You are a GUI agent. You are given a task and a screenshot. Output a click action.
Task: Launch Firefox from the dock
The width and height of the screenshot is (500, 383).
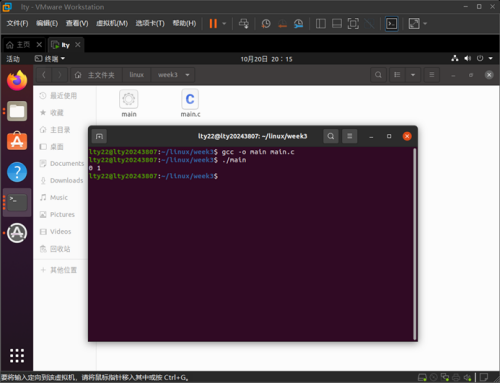point(17,80)
